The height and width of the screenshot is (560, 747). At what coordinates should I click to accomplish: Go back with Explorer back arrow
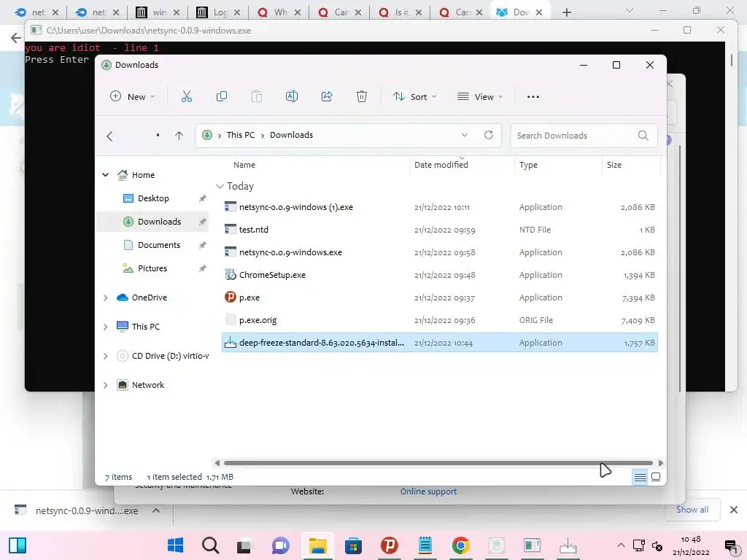109,136
